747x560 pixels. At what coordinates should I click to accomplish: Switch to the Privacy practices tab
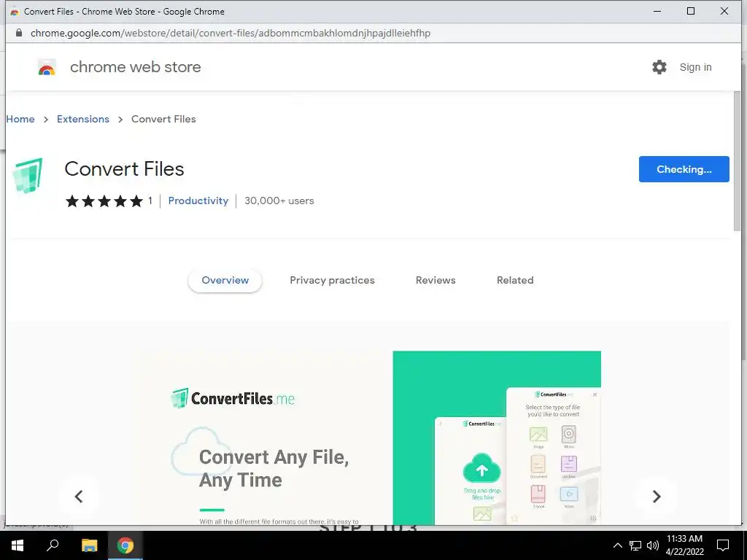click(332, 281)
